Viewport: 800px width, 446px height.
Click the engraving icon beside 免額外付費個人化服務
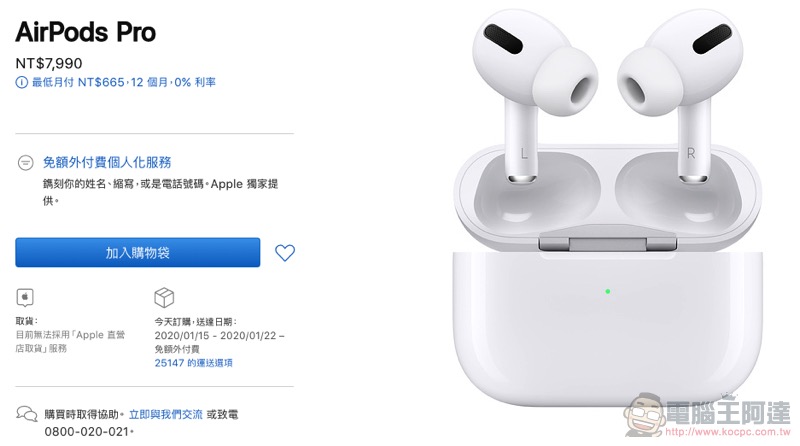pyautogui.click(x=26, y=163)
